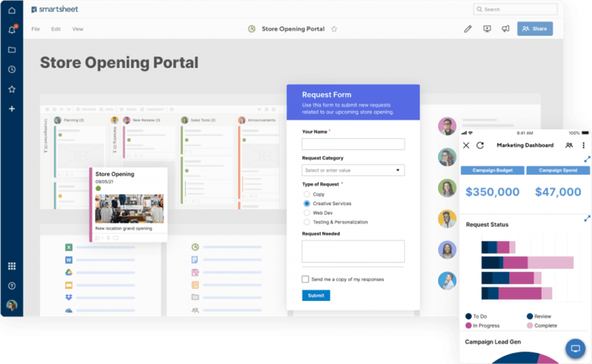This screenshot has width=592, height=364.
Task: Open the chat bubble button
Action: tap(575, 348)
